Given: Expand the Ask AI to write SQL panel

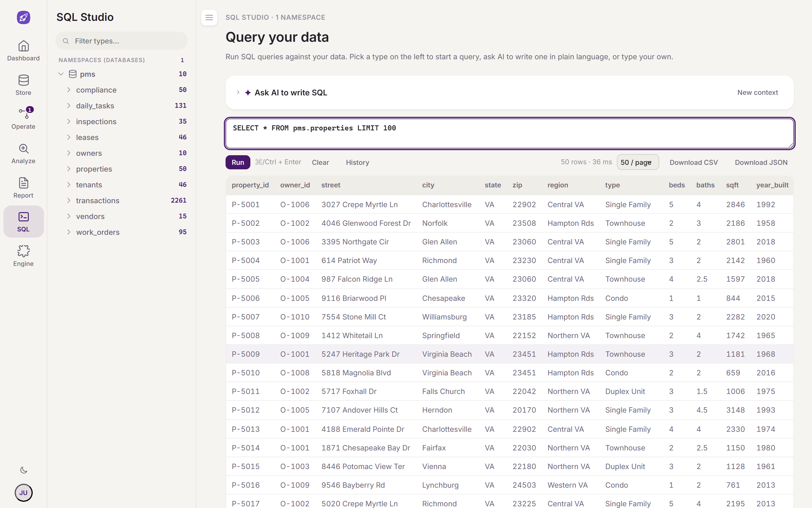Looking at the screenshot, I should point(238,92).
